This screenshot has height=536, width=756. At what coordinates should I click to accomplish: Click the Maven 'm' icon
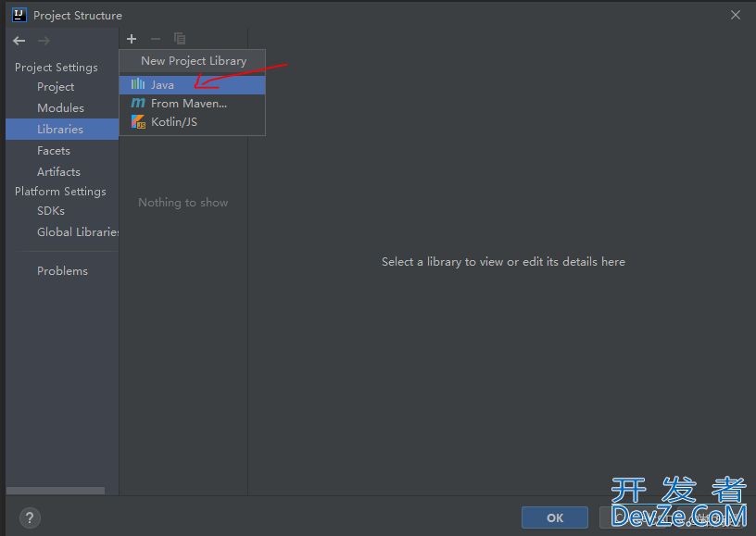138,103
